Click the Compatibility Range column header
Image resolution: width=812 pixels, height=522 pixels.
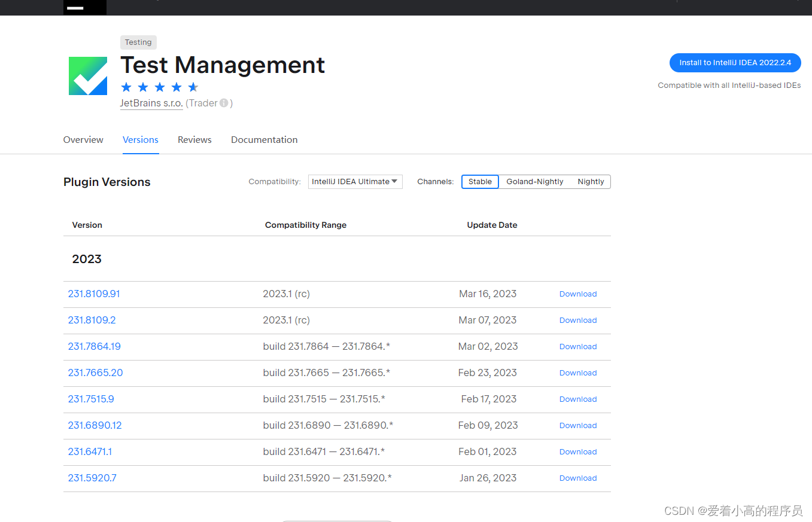(306, 225)
